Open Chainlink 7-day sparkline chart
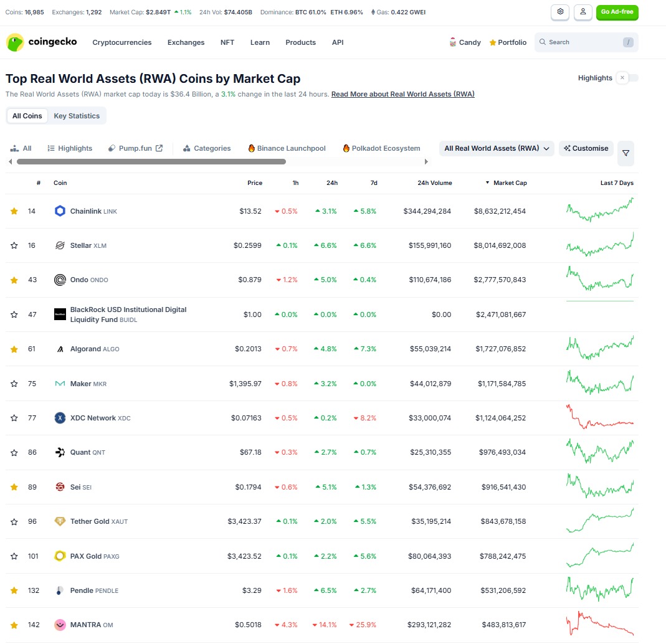The height and width of the screenshot is (644, 666). [x=600, y=210]
